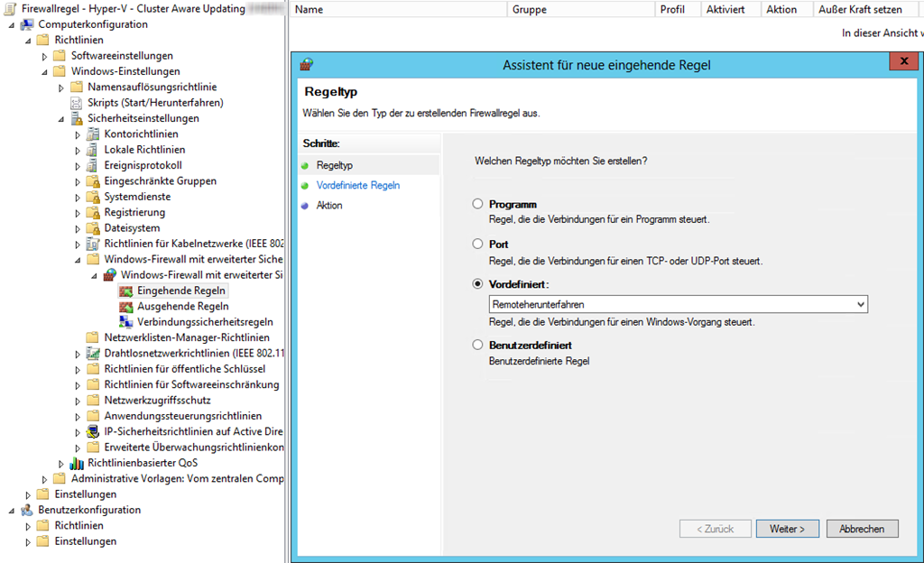Select Richtlinien für öffentliche Schlüssel
This screenshot has height=563, width=924.
pyautogui.click(x=184, y=369)
